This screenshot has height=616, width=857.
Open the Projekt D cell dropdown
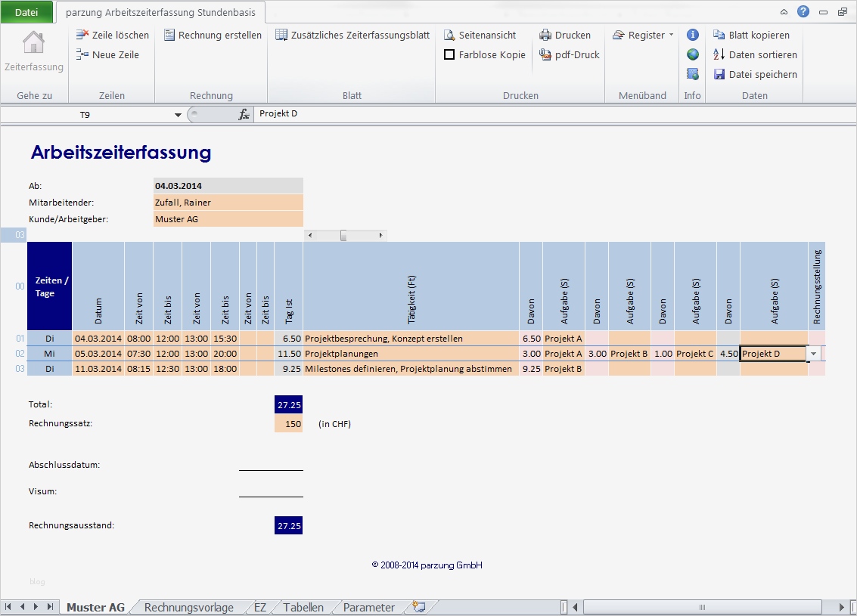click(814, 353)
